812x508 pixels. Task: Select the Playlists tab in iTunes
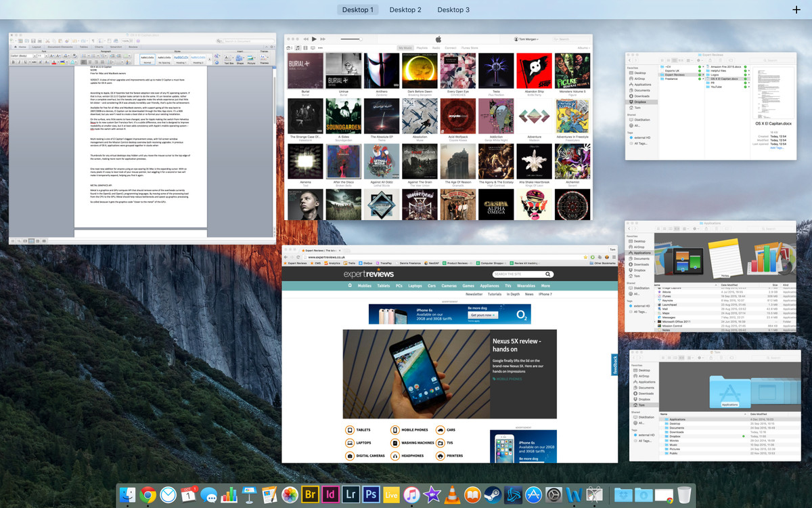pyautogui.click(x=422, y=48)
